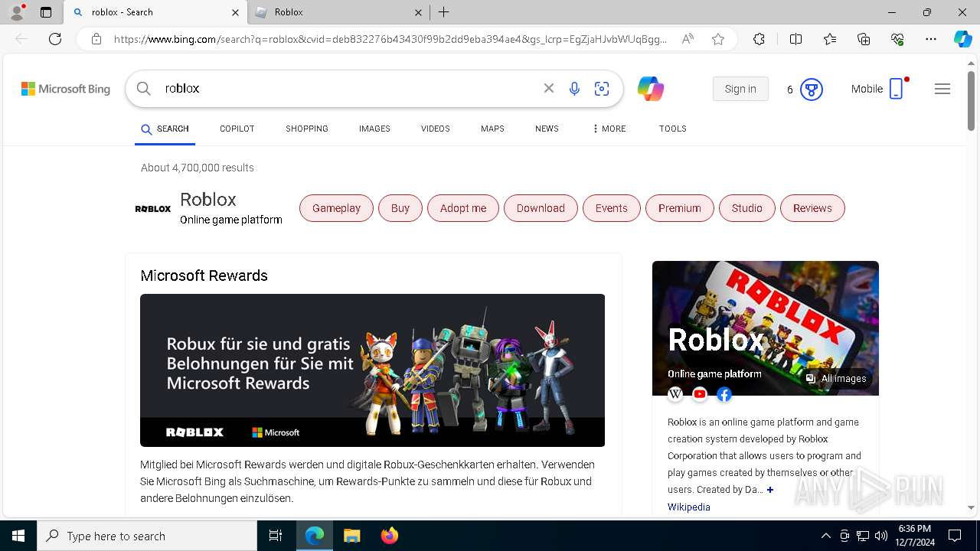Screen dimensions: 980x551
Task: Open the Copilot sidebar icon
Action: click(962, 39)
